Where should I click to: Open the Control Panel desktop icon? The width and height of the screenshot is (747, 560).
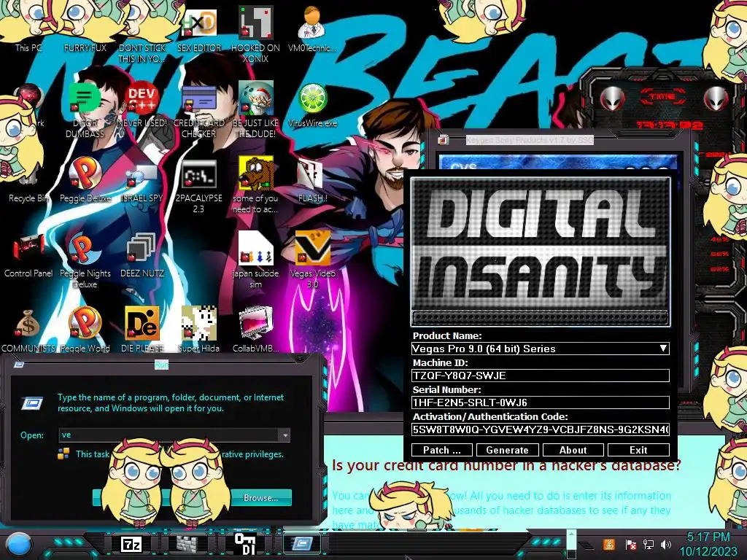pos(28,254)
